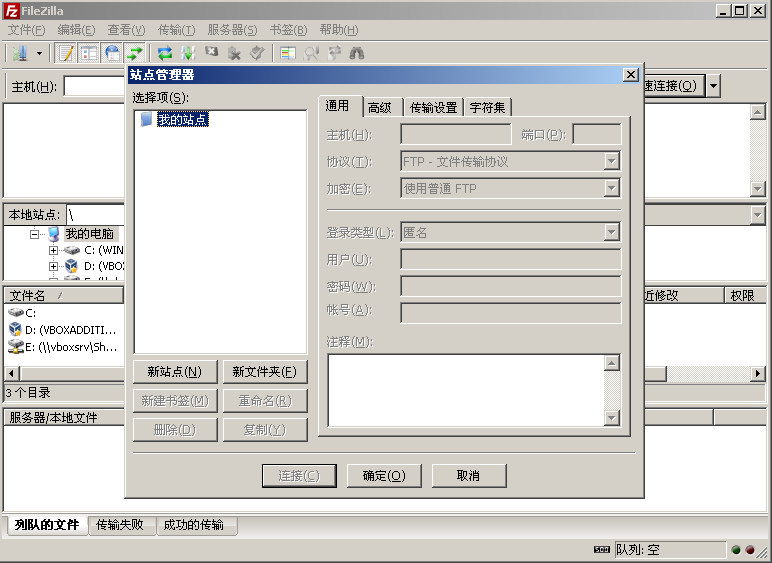Click the FileZilla logo in the title bar

[x=12, y=11]
